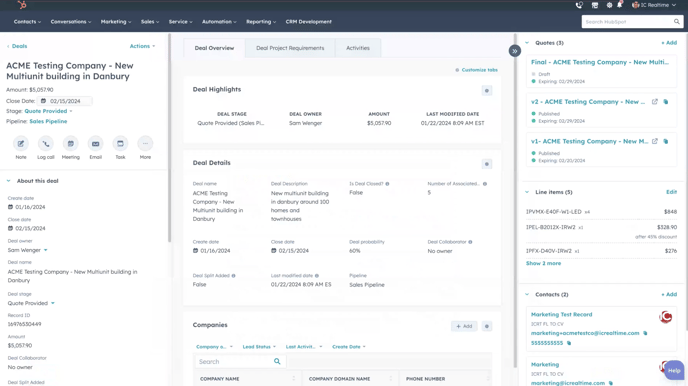This screenshot has height=386, width=688.
Task: Open the Help chat bubble
Action: 674,371
